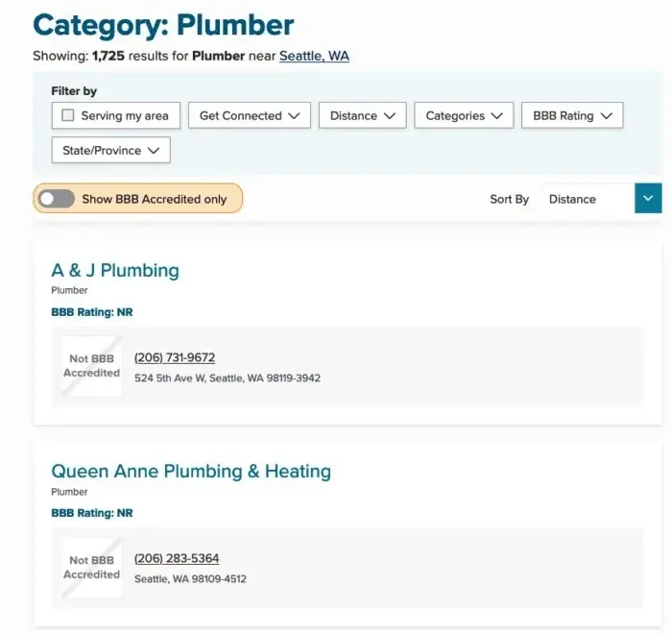This screenshot has width=672, height=635.
Task: Check the Serving my area checkbox
Action: point(68,116)
